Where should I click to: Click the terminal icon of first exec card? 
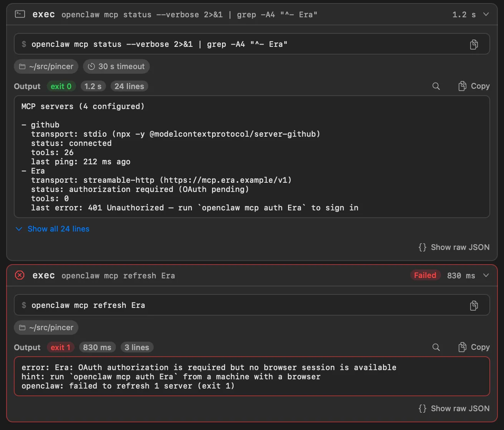coord(20,14)
